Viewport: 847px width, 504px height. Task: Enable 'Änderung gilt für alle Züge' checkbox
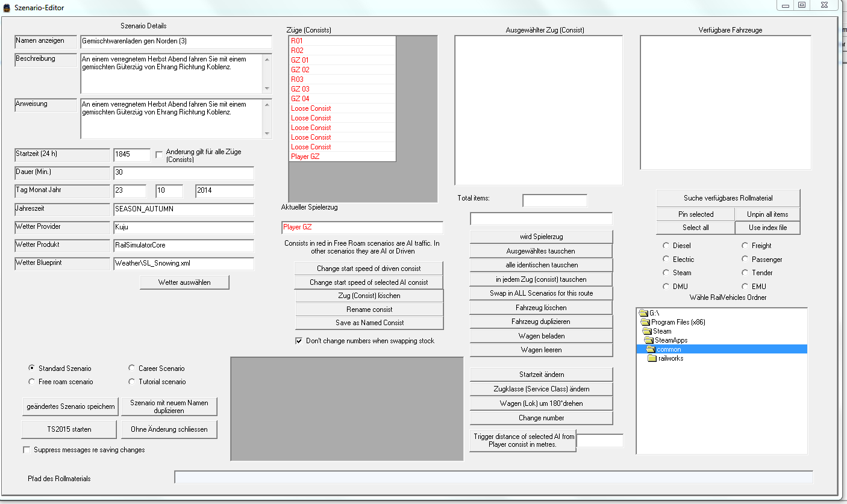pos(160,155)
